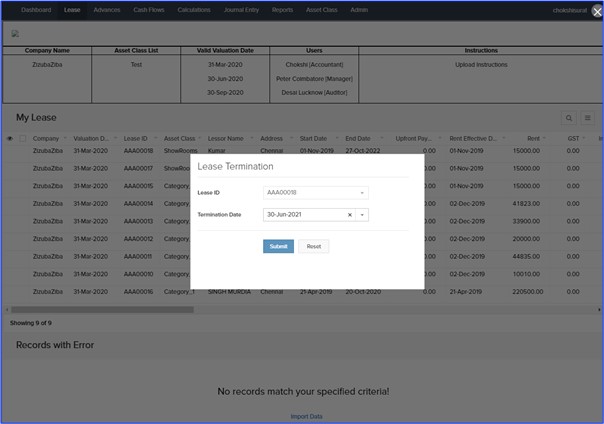
Task: Toggle the eye visibility icon in grid header
Action: tap(10, 138)
